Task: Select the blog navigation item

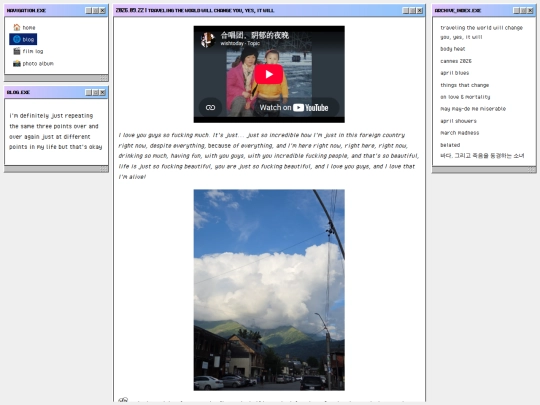Action: [x=23, y=39]
